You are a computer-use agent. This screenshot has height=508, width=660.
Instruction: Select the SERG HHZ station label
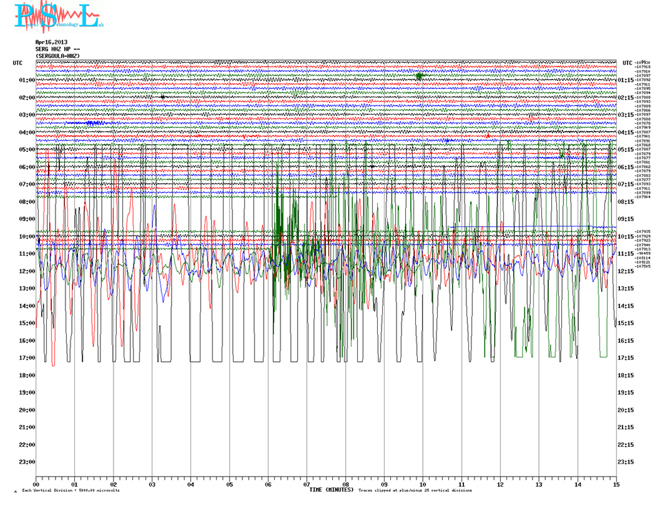click(55, 48)
